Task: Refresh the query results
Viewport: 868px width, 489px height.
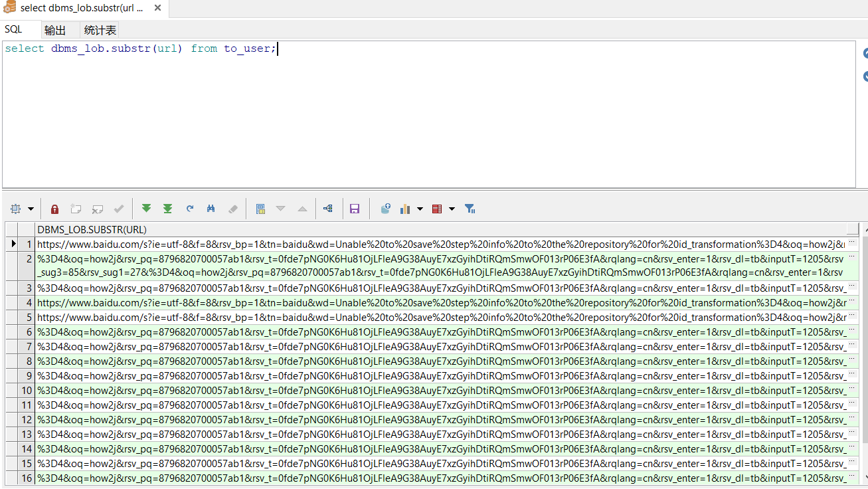Action: (190, 209)
